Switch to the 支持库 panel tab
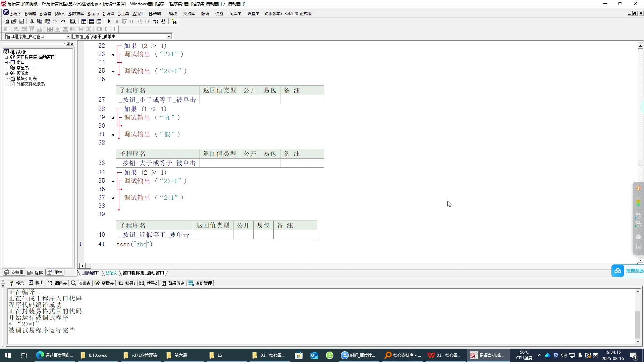 coord(14,273)
